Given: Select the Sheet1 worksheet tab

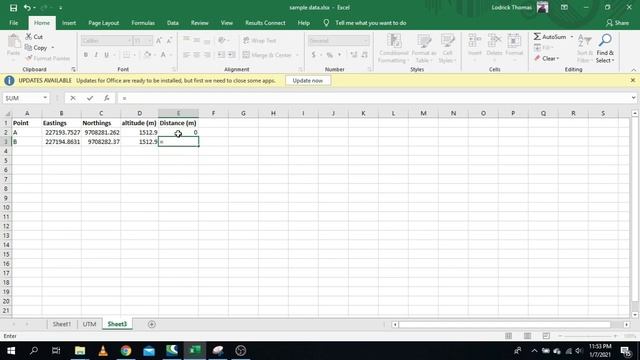Looking at the screenshot, I should [x=62, y=324].
